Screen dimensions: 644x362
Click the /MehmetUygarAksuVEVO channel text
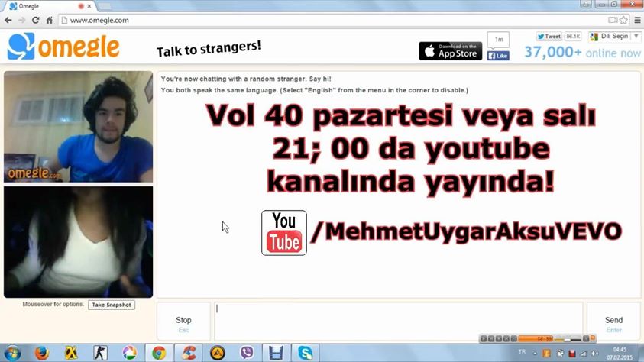[466, 231]
